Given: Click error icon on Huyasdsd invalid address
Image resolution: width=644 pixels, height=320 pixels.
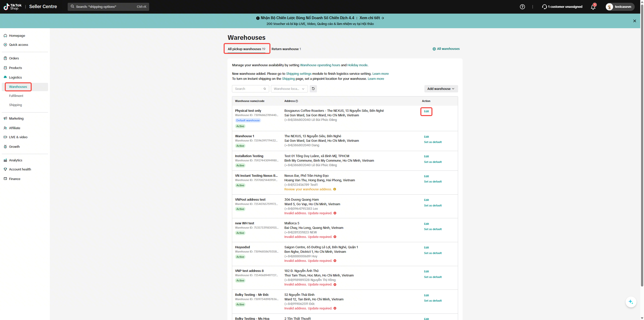Looking at the screenshot, I should pyautogui.click(x=335, y=261).
